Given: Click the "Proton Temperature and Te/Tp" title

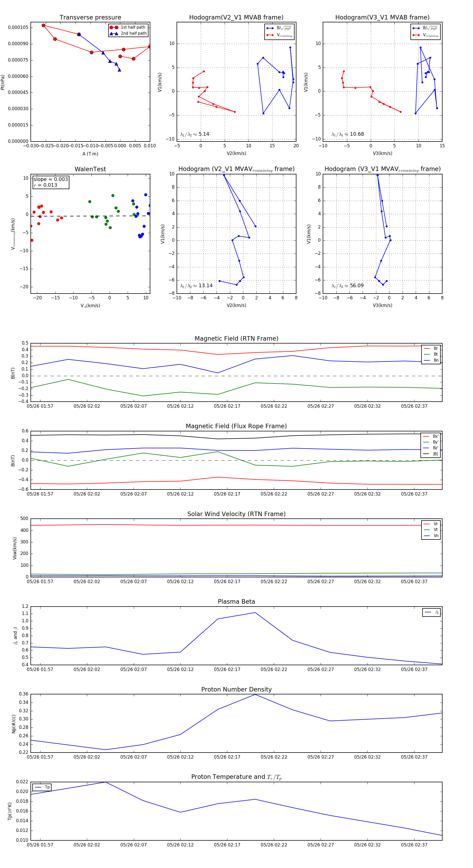Looking at the screenshot, I should click(x=236, y=777).
